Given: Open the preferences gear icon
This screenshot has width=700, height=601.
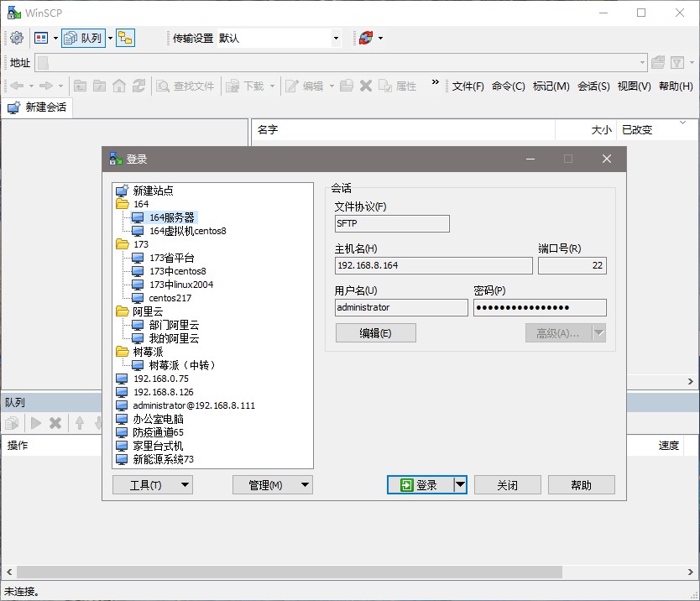Looking at the screenshot, I should 17,38.
